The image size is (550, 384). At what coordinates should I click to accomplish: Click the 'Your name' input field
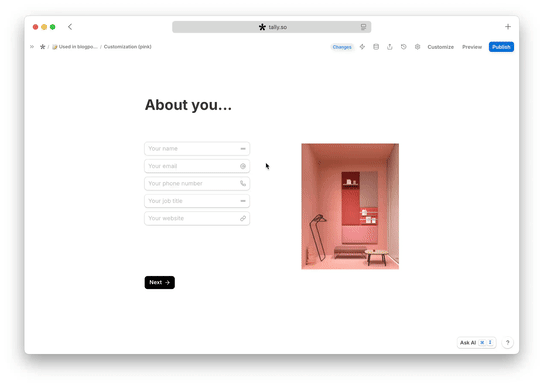(197, 149)
